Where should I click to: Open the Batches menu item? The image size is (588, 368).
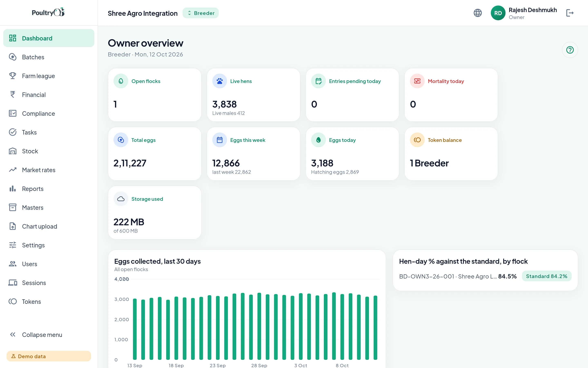pyautogui.click(x=49, y=57)
